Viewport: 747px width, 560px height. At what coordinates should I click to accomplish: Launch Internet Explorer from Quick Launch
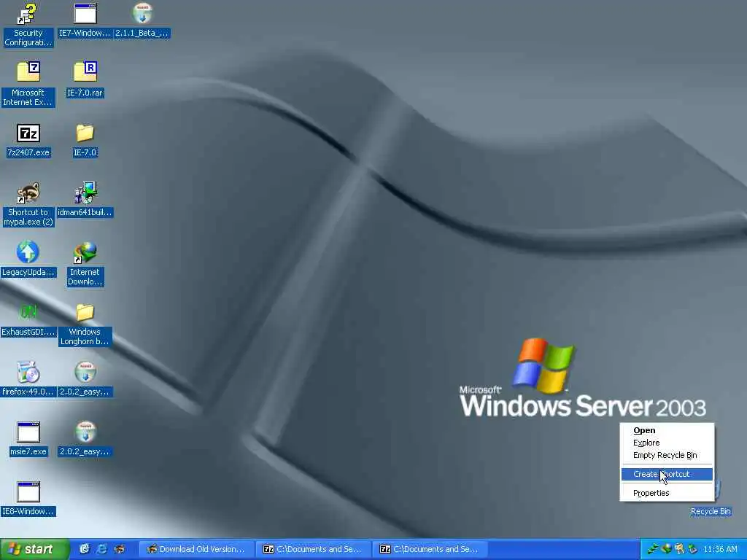tap(101, 549)
